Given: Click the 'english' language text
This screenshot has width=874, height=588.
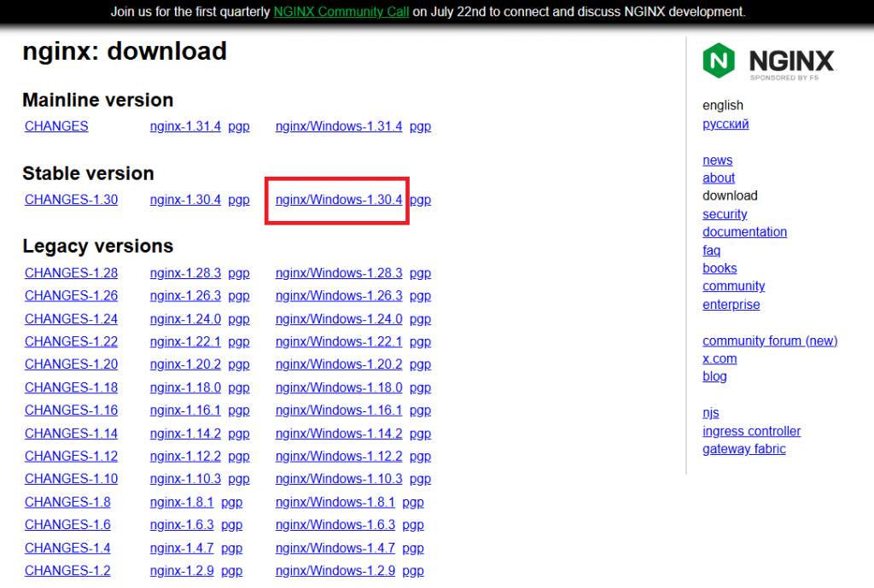Looking at the screenshot, I should [x=722, y=106].
